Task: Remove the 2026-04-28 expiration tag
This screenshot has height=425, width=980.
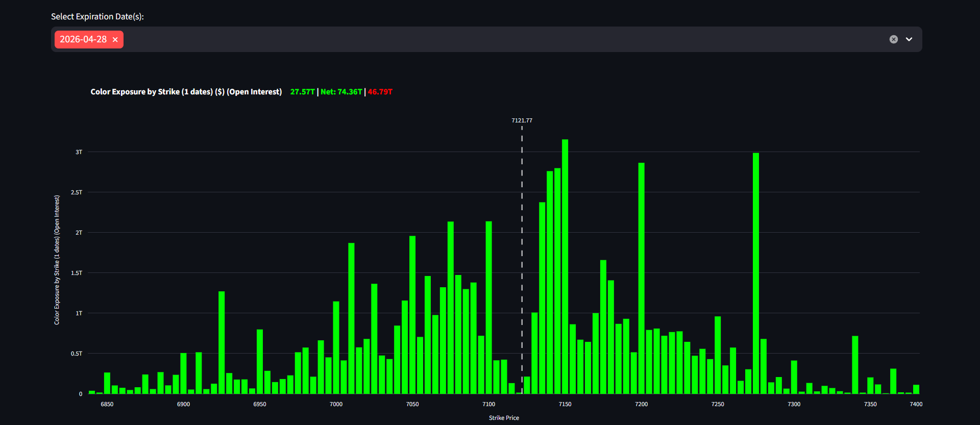Action: coord(115,40)
